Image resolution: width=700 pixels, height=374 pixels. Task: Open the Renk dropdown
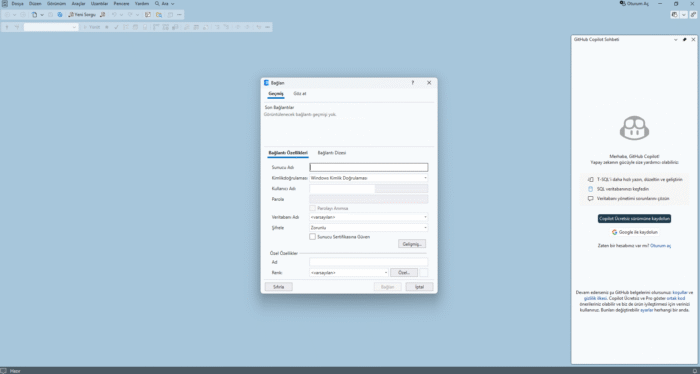(349, 273)
